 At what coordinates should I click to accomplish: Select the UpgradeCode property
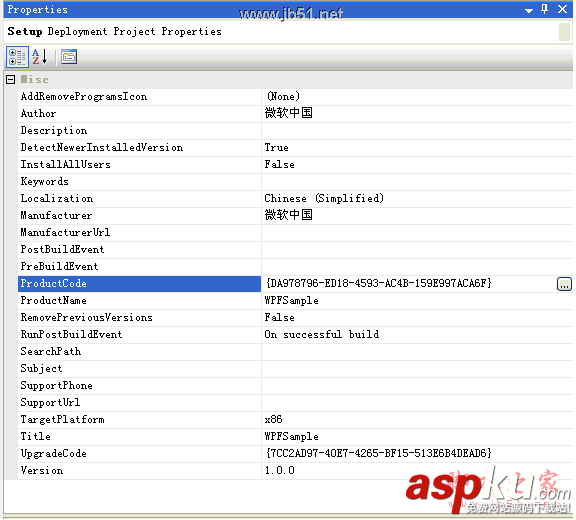tap(140, 454)
